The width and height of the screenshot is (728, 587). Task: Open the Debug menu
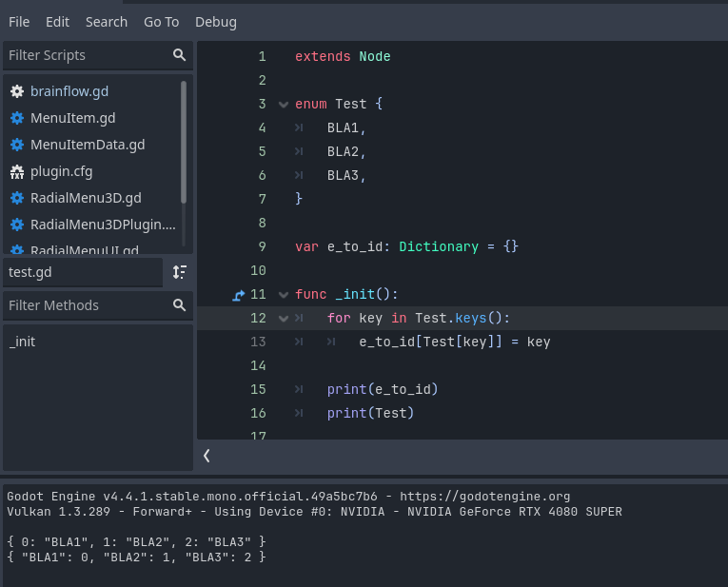pyautogui.click(x=216, y=21)
